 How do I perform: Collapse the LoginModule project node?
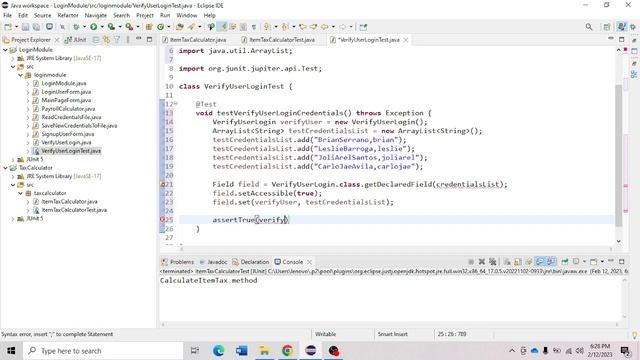coord(5,50)
